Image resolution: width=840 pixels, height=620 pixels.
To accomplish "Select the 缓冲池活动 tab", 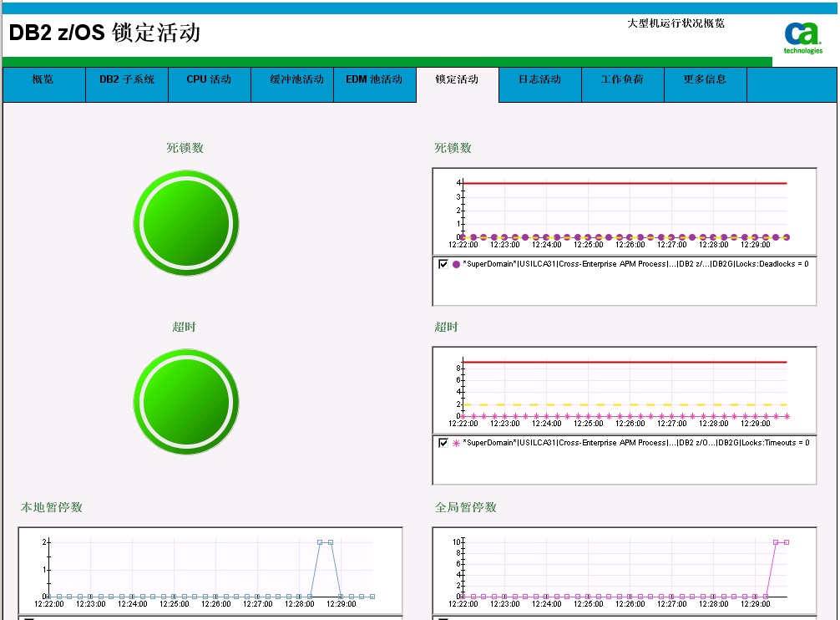I will (x=296, y=79).
